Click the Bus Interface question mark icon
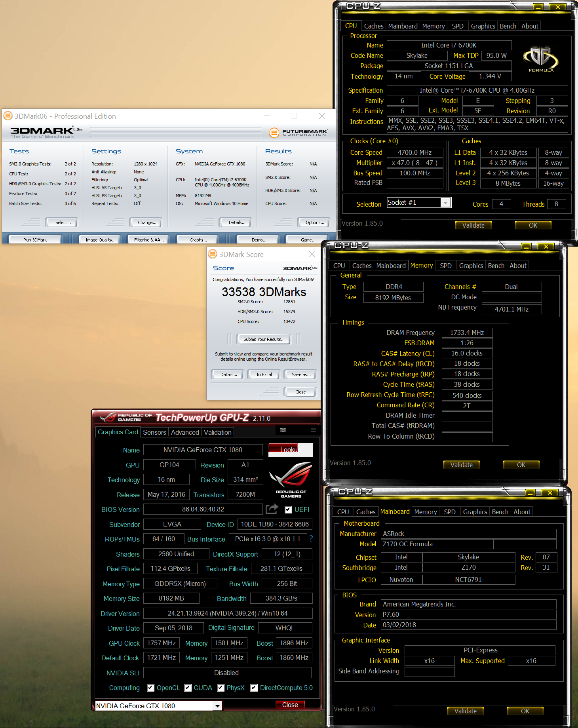 click(311, 539)
